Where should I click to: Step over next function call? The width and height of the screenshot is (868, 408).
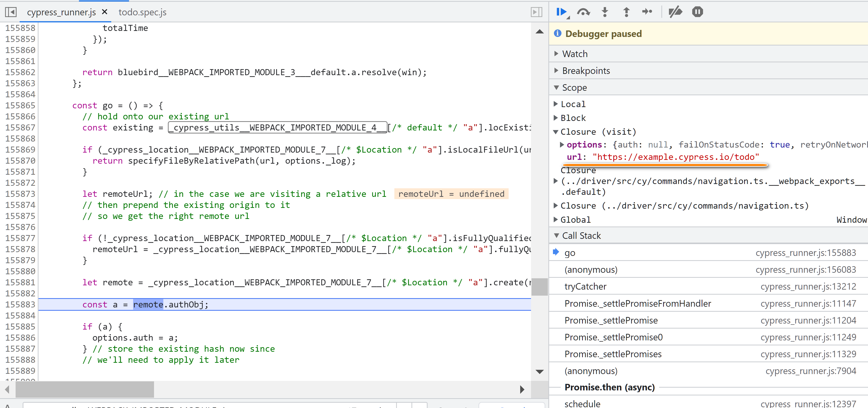pos(583,12)
